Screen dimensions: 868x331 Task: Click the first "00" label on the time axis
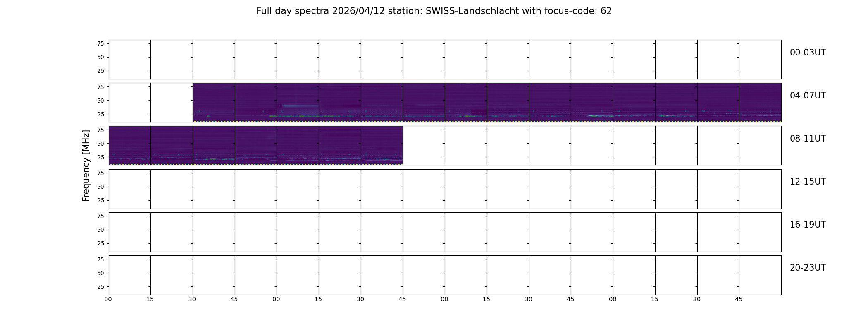pyautogui.click(x=108, y=299)
